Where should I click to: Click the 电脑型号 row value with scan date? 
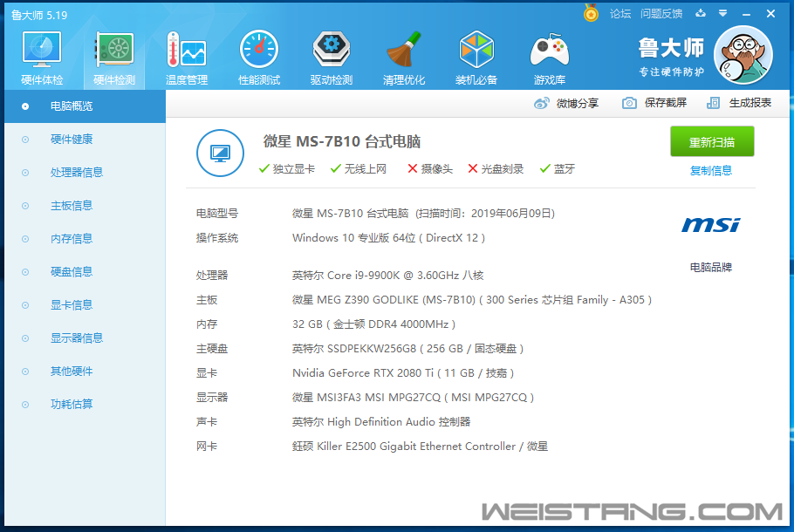(423, 214)
